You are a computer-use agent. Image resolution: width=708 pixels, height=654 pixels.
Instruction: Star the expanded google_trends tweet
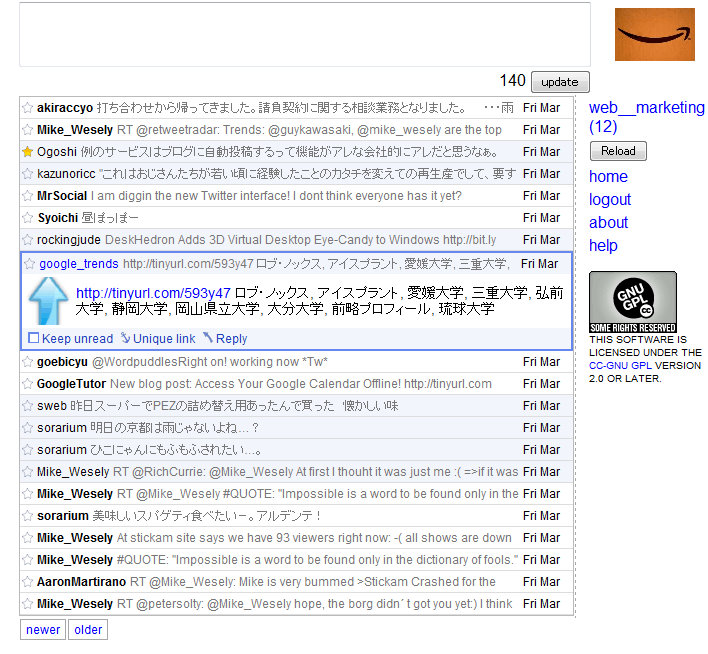pos(29,264)
